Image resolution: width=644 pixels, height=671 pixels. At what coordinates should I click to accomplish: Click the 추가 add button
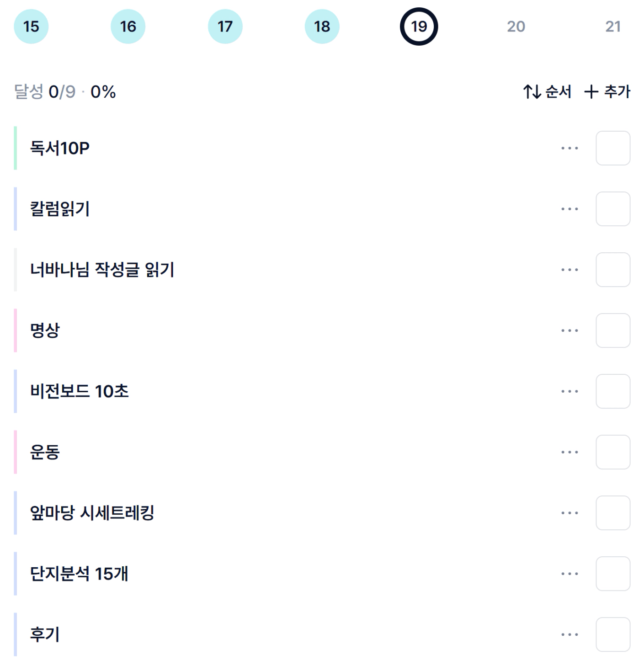[607, 92]
